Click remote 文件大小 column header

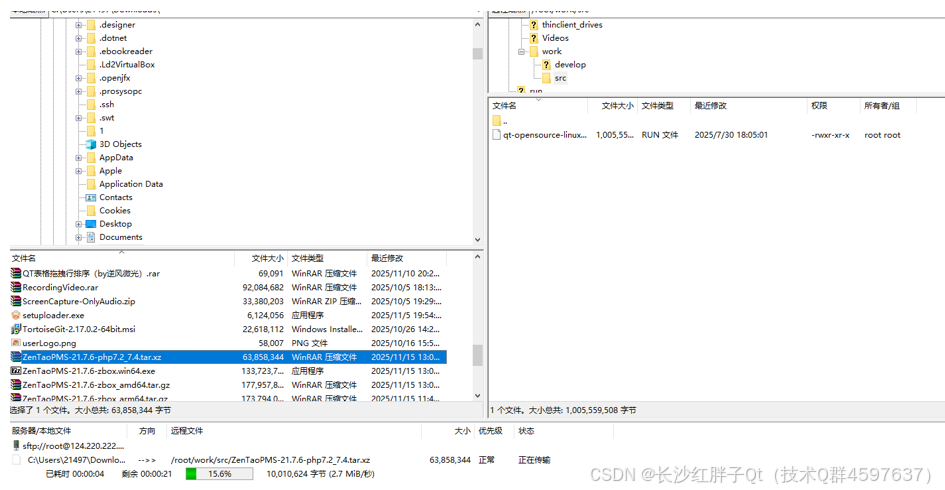point(613,106)
